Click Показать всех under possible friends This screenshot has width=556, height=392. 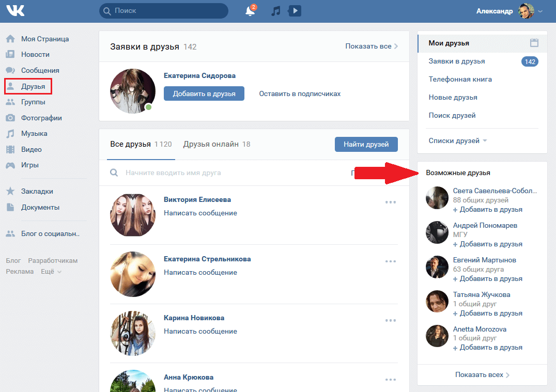(x=482, y=374)
